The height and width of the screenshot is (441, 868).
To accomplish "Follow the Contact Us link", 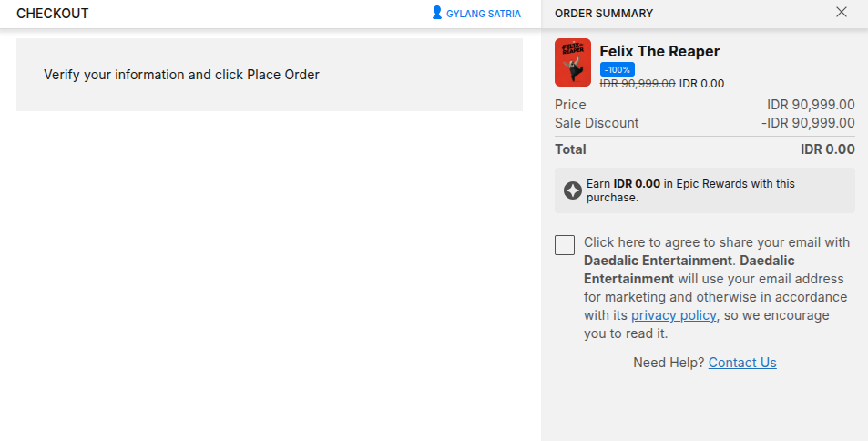I will [x=742, y=363].
